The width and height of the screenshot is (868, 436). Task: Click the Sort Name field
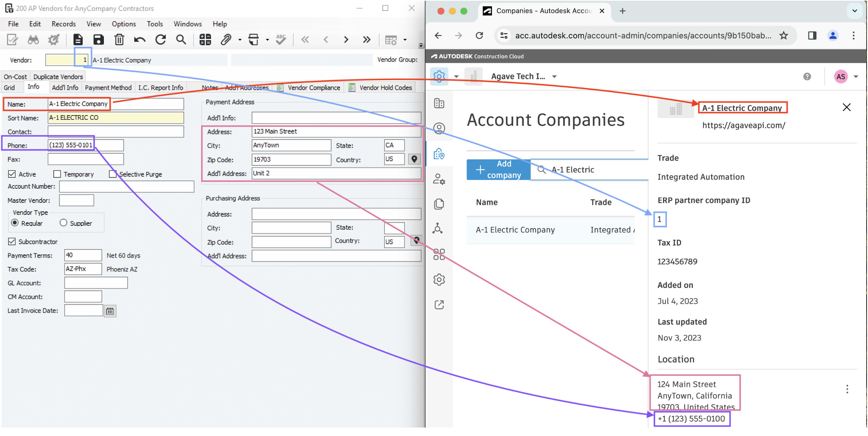click(x=116, y=118)
